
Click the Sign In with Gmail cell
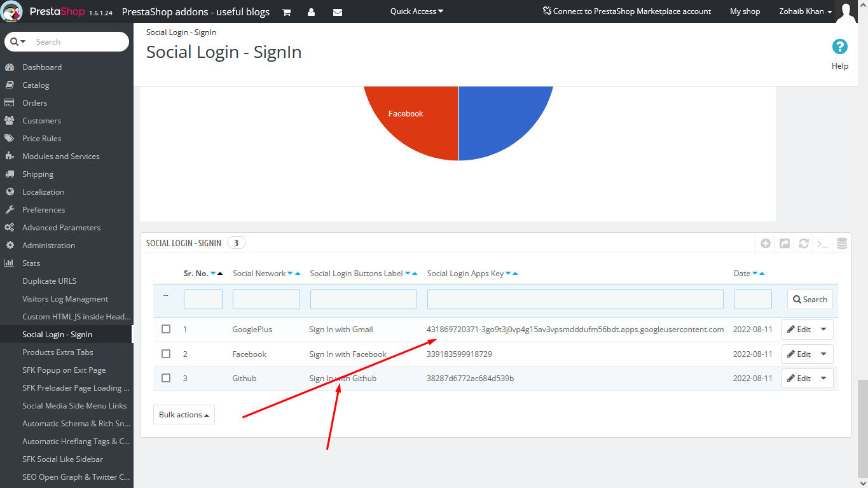pyautogui.click(x=341, y=330)
